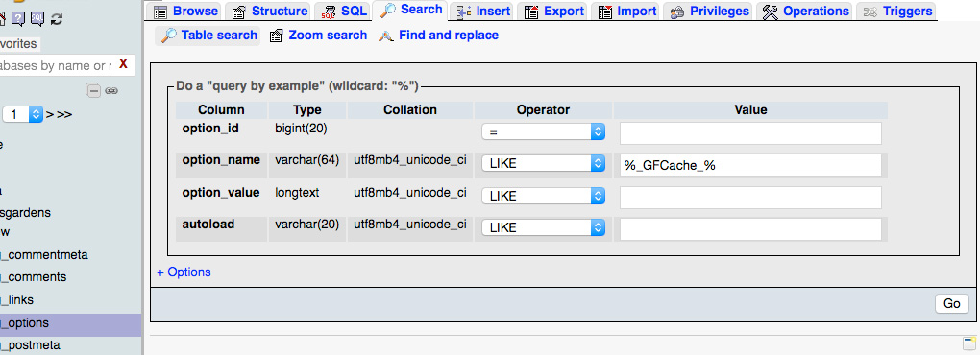Click the Column header in the search table
The image size is (980, 355).
221,109
